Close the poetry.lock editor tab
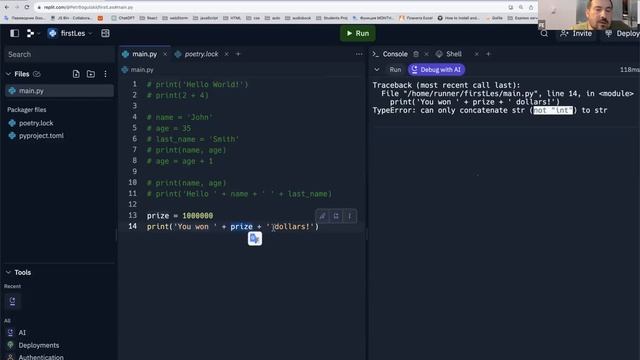This screenshot has height=360, width=640. [x=227, y=54]
